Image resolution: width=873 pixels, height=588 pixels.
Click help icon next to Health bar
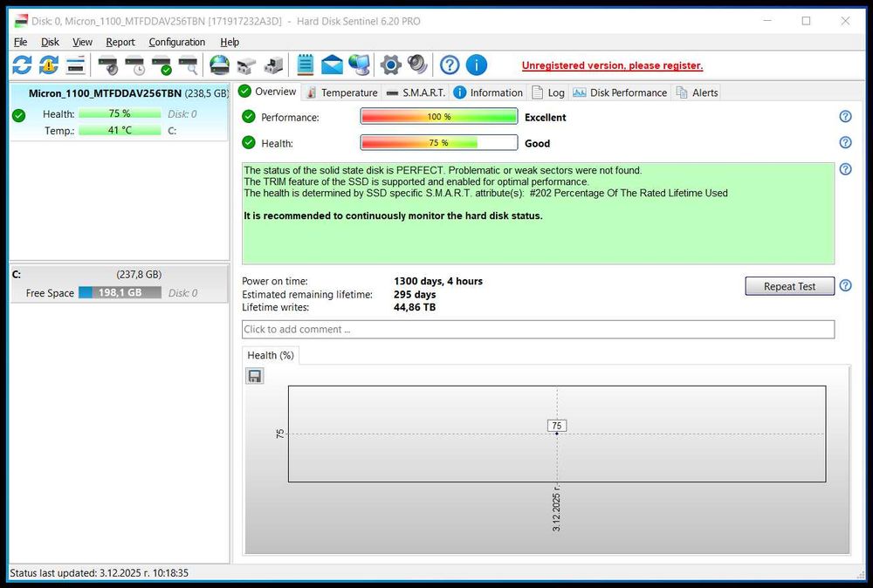pos(845,142)
